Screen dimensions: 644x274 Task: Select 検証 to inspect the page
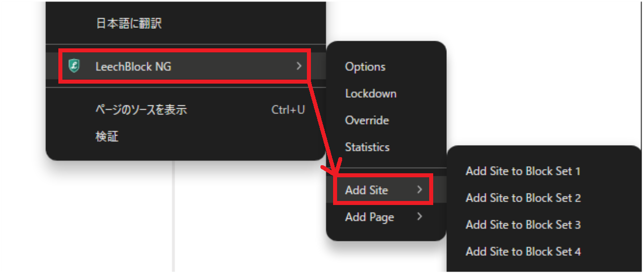(x=107, y=136)
